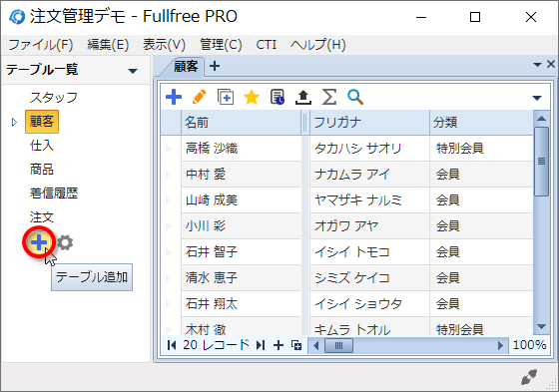Click the 分類 column header
The width and height of the screenshot is (559, 392).
click(481, 123)
